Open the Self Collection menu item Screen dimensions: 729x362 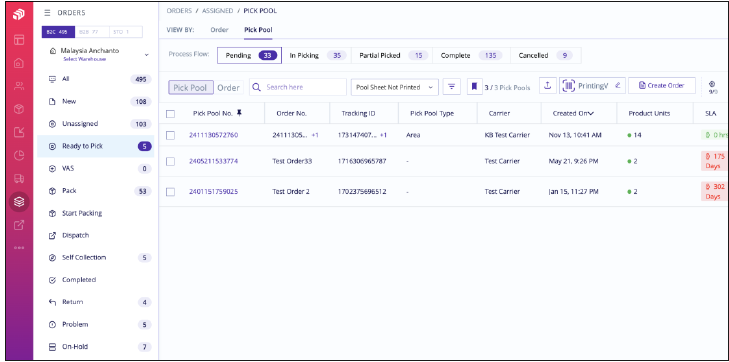95,257
